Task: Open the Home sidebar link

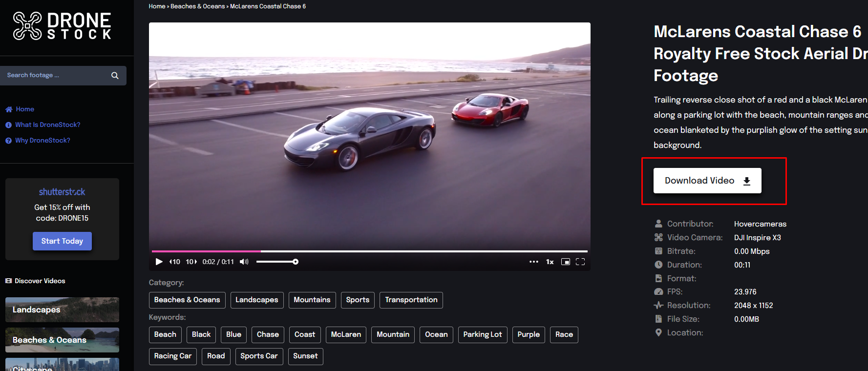Action: tap(24, 109)
